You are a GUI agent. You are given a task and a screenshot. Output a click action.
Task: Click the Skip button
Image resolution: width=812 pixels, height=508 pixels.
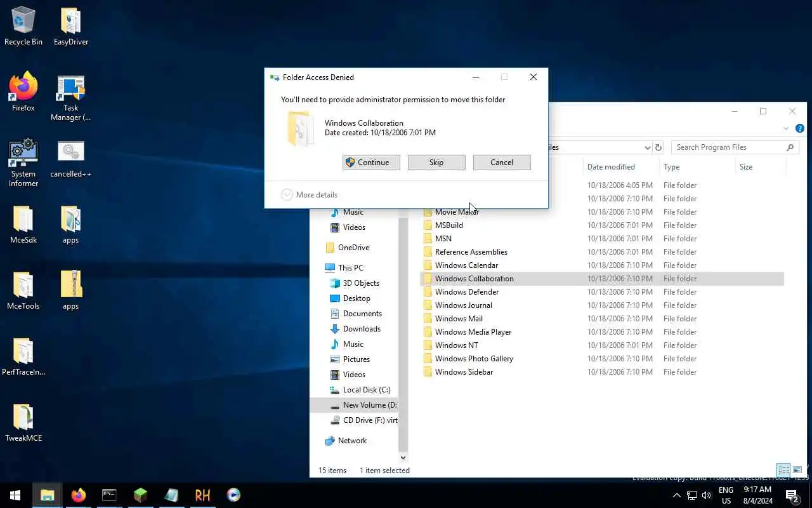[x=436, y=163]
